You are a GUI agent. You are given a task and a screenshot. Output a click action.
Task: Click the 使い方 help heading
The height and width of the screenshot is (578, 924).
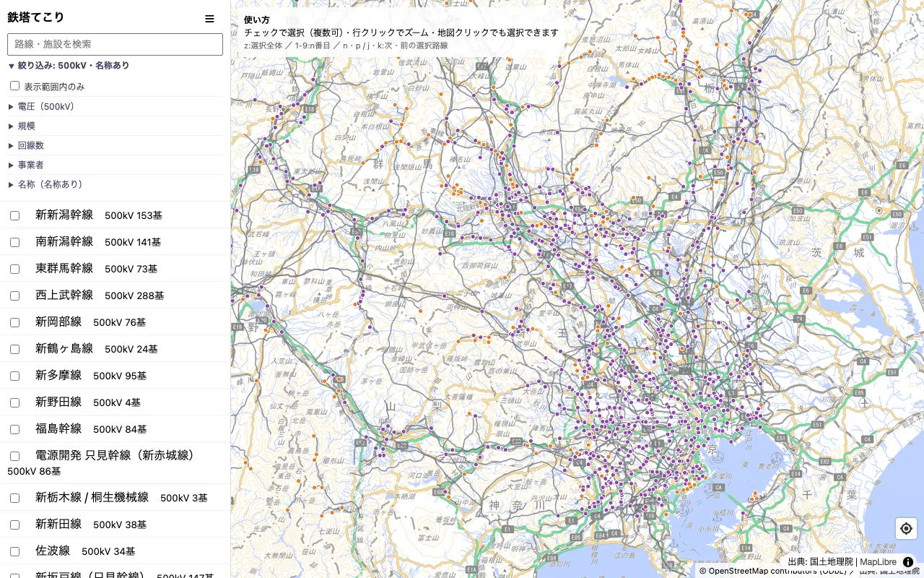tap(257, 20)
